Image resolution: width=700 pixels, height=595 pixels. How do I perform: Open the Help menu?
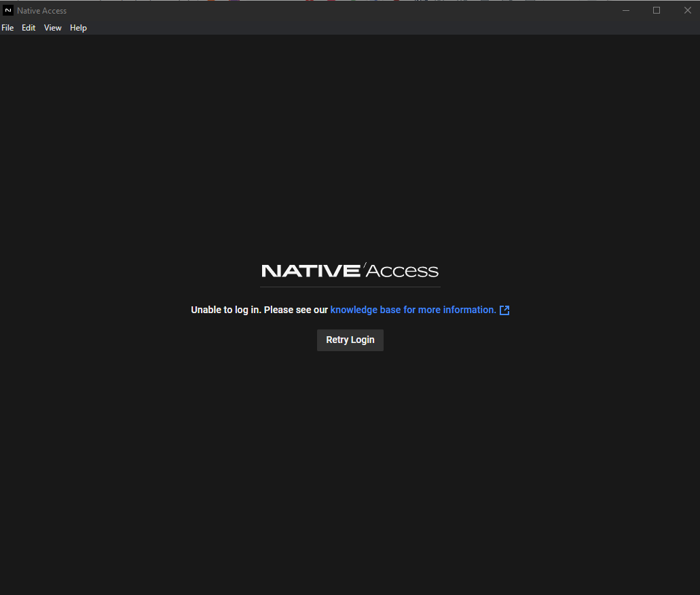click(78, 28)
